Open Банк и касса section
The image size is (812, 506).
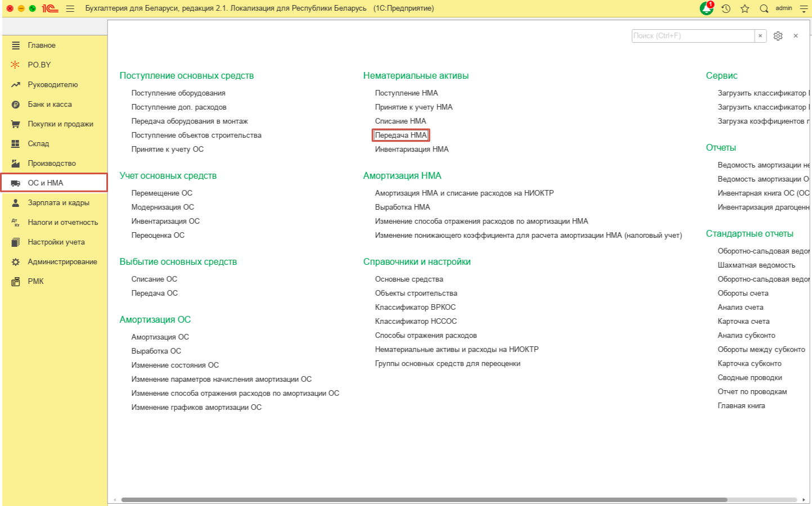click(x=50, y=105)
